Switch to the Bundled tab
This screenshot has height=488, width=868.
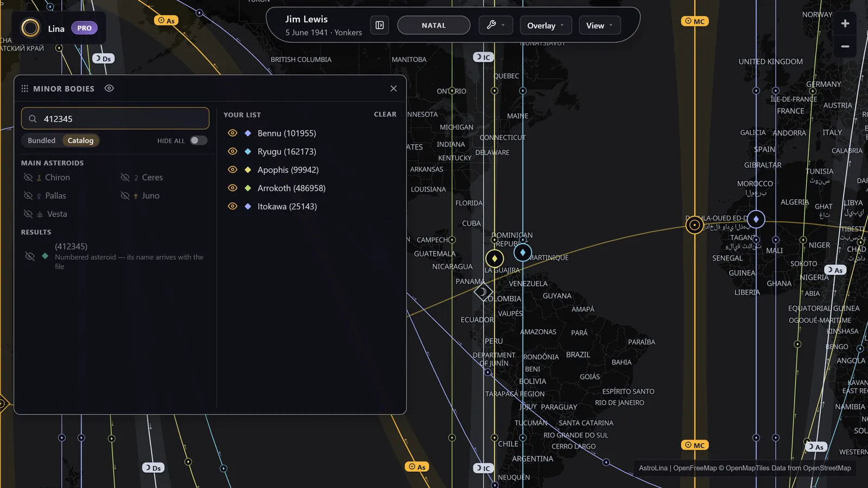pos(42,140)
